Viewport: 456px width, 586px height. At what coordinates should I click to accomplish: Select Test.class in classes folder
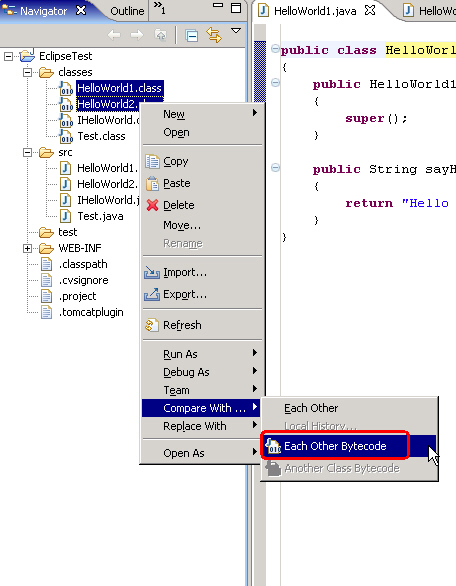pyautogui.click(x=101, y=136)
